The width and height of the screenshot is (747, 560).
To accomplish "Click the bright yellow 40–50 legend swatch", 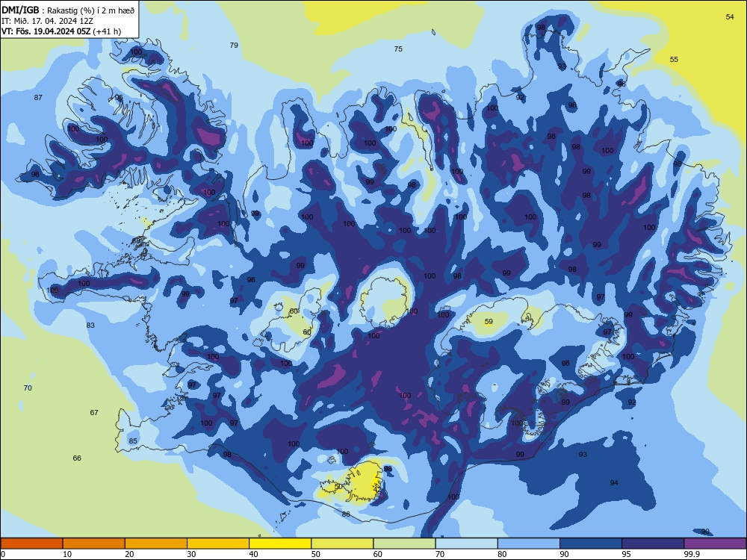I will (x=280, y=544).
